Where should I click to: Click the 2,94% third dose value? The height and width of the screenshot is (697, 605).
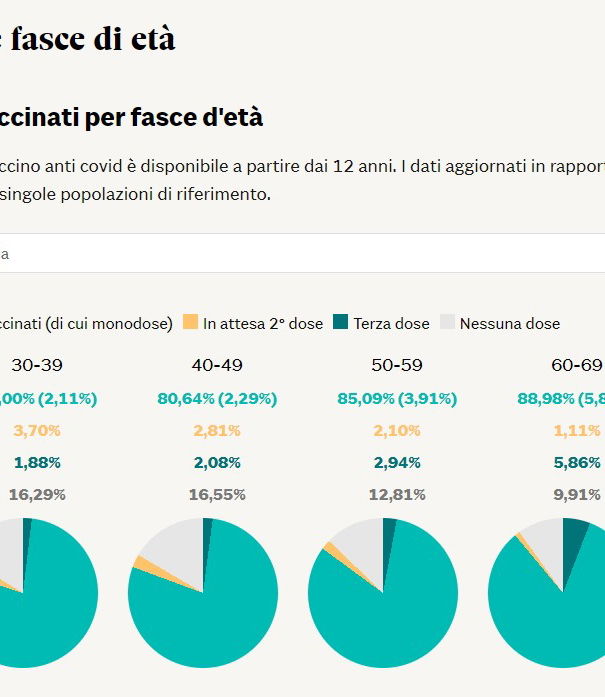tap(397, 463)
